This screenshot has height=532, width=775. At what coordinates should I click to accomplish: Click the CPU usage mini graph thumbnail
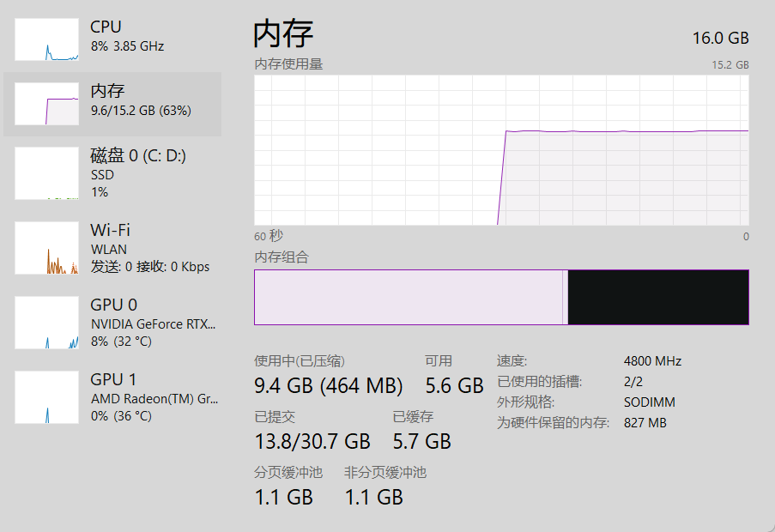pos(46,39)
